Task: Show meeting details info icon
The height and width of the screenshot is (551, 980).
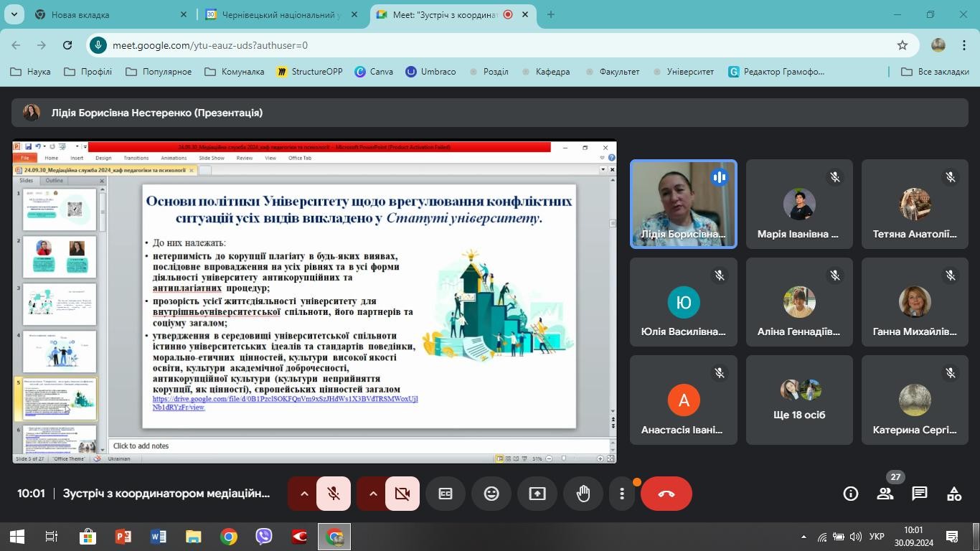Action: 851,494
